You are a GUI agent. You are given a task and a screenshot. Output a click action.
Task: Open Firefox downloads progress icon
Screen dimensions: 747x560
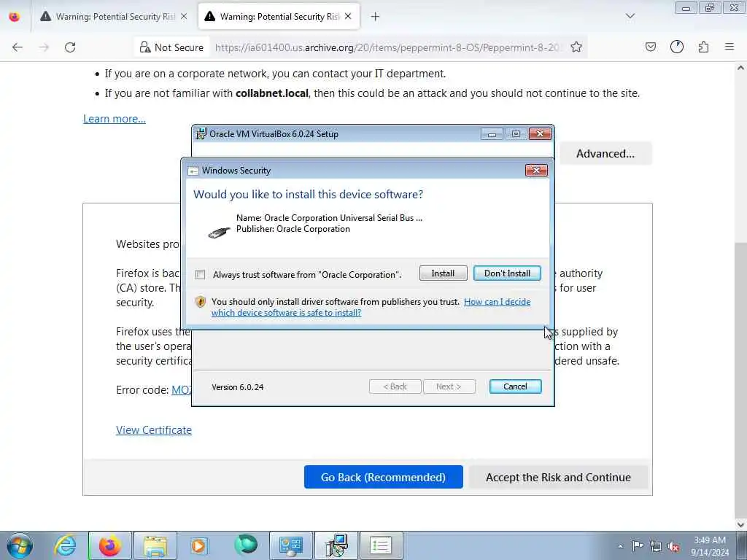[677, 47]
